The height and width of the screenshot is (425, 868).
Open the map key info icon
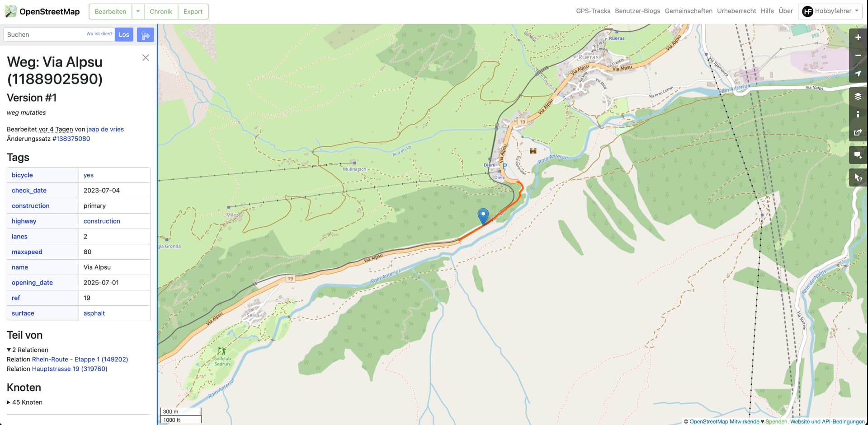pyautogui.click(x=858, y=114)
